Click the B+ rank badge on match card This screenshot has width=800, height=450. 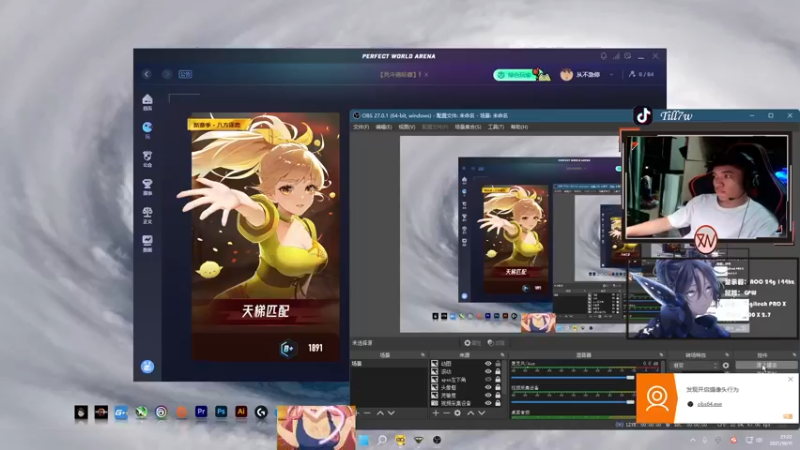(x=288, y=348)
